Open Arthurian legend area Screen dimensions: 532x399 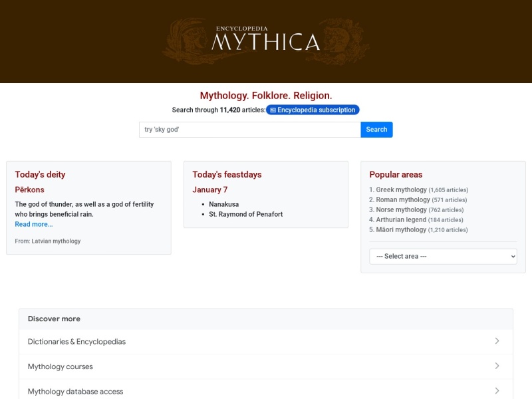[401, 219]
